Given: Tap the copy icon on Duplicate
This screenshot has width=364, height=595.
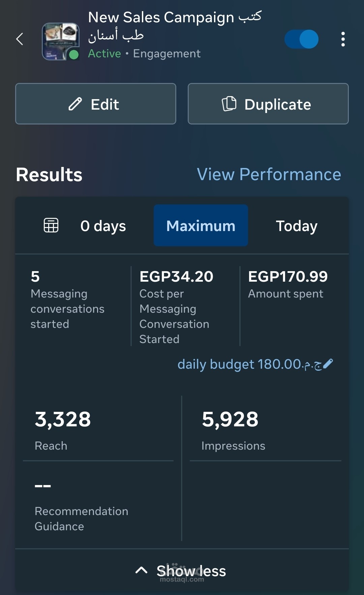Looking at the screenshot, I should click(x=229, y=104).
